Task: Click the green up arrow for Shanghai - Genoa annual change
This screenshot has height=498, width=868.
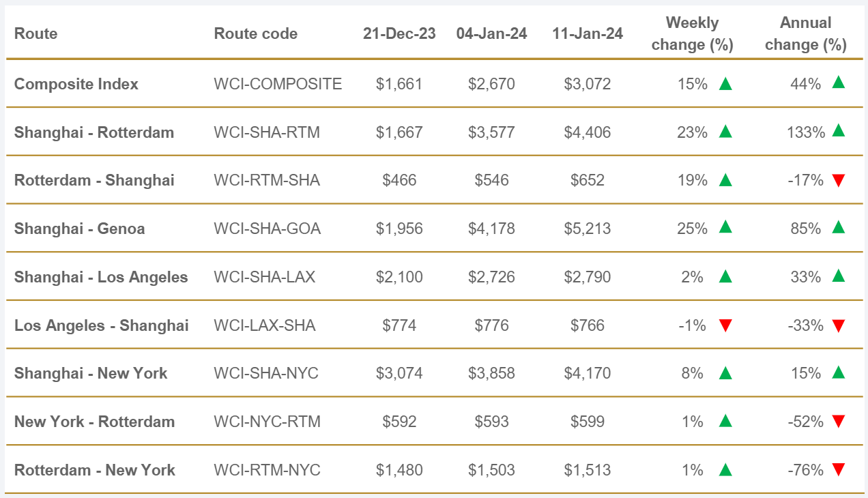Action: (839, 228)
